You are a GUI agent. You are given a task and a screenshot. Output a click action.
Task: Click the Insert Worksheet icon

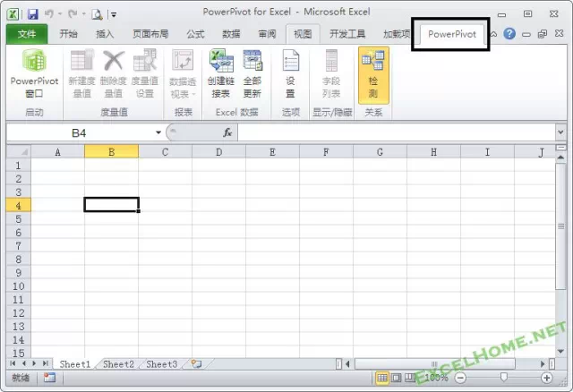(x=196, y=364)
